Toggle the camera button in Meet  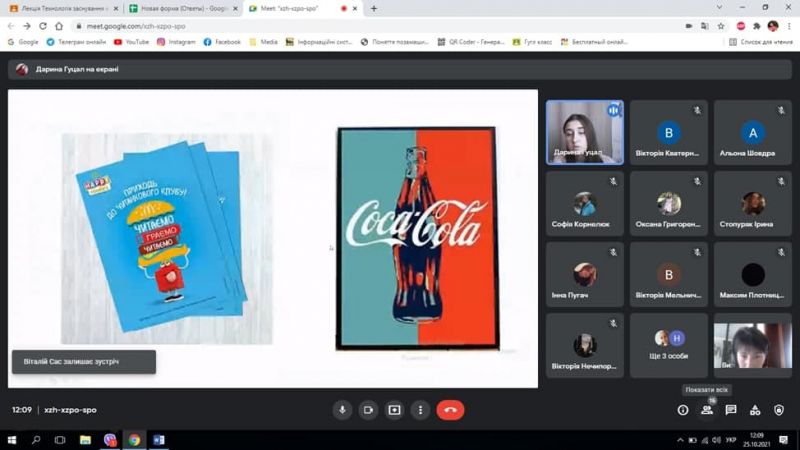(x=368, y=410)
